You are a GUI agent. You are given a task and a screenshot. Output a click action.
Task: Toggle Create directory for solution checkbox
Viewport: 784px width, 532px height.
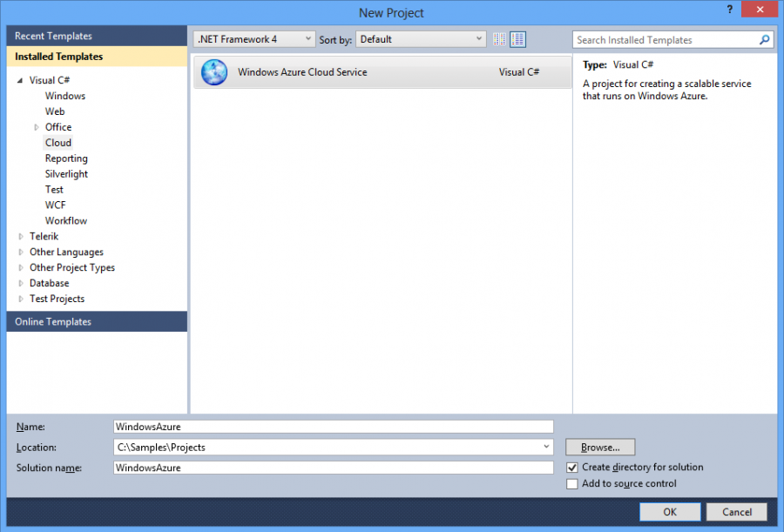pos(572,468)
